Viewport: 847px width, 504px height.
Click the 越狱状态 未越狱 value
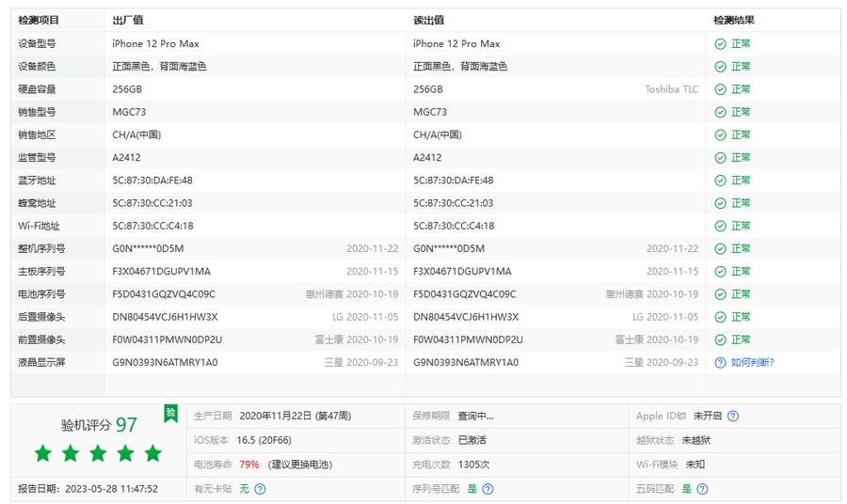[695, 440]
